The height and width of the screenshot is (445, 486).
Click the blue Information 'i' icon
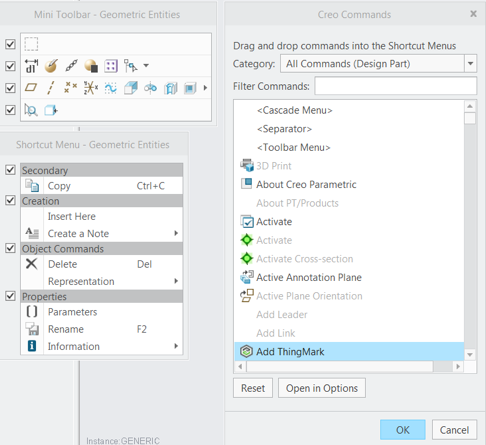coord(32,346)
